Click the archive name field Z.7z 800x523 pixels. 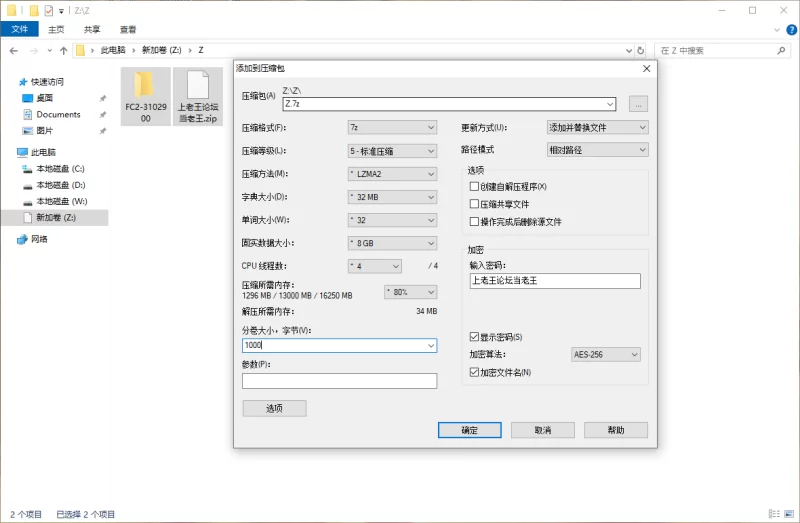(449, 104)
